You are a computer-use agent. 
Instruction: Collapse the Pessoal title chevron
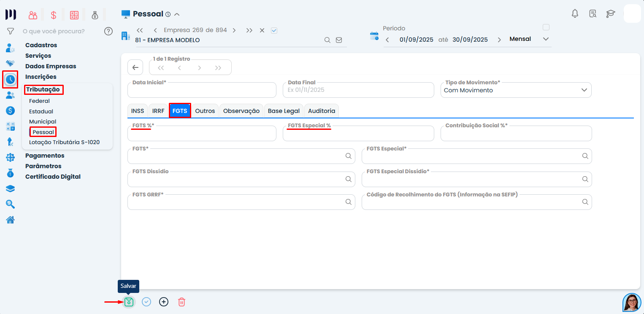(x=177, y=14)
